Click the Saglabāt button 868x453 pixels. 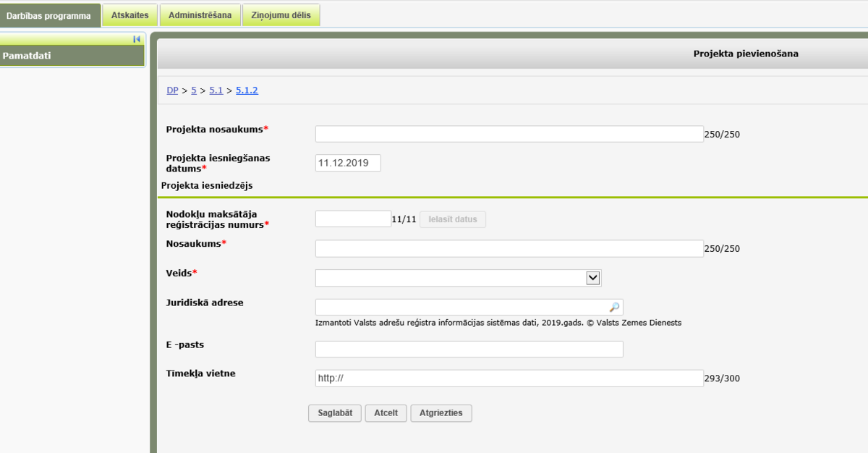(x=335, y=413)
